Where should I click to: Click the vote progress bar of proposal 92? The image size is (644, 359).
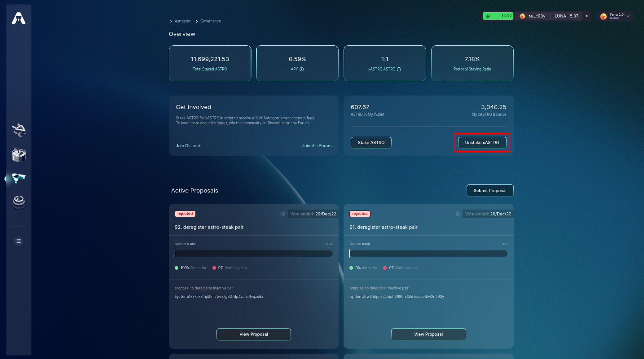point(254,254)
